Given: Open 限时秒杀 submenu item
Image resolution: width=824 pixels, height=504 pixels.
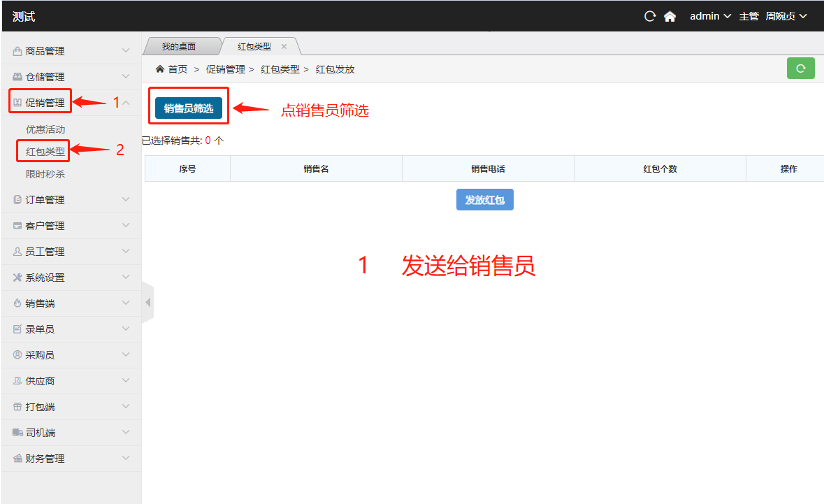Looking at the screenshot, I should (45, 174).
